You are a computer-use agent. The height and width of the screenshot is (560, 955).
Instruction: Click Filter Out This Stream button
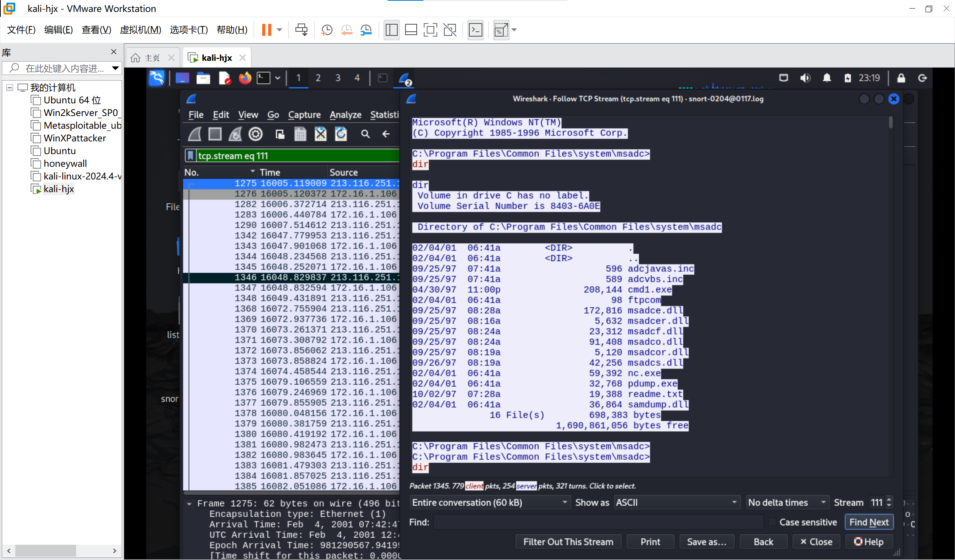pos(568,541)
